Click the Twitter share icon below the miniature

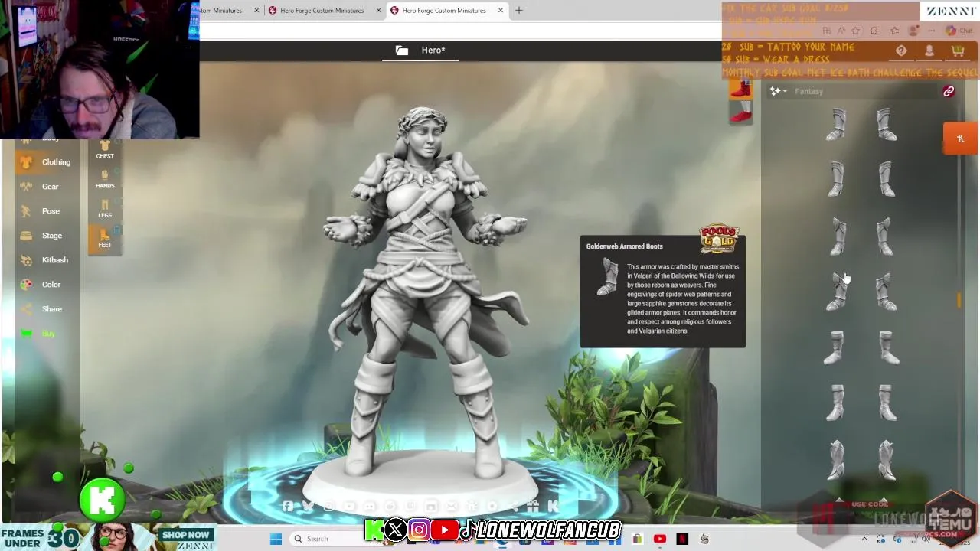[x=308, y=506]
